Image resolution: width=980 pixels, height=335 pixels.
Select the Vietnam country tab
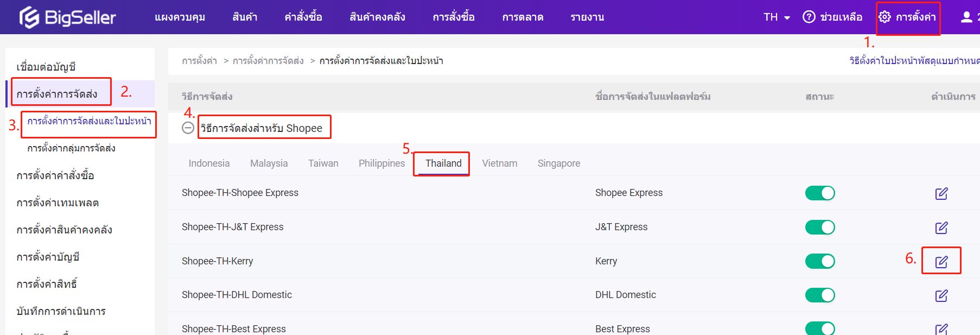point(499,163)
